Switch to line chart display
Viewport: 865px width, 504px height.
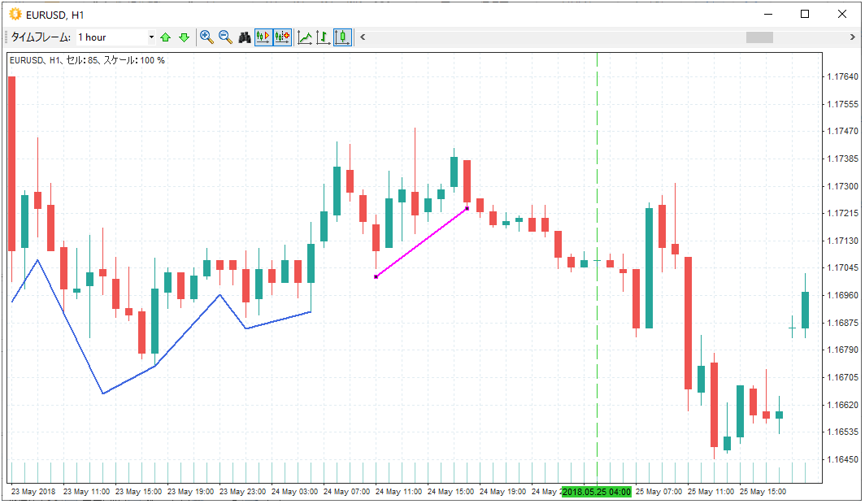point(305,37)
